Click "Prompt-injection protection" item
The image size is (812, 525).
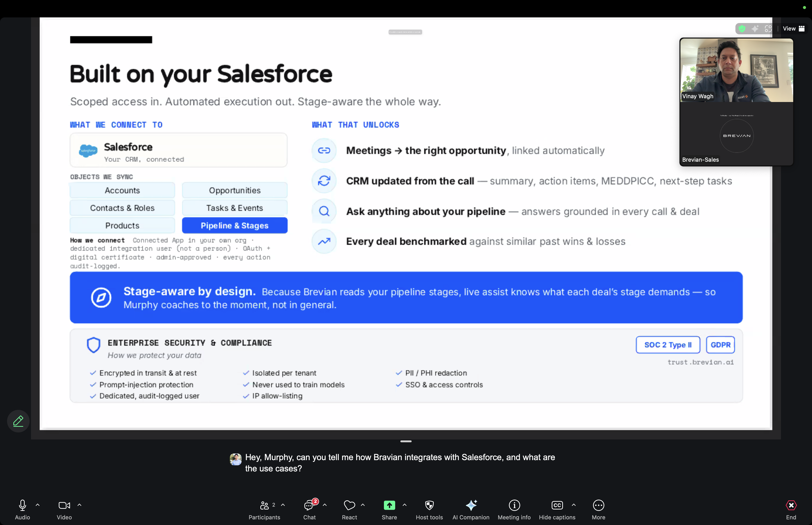(x=146, y=384)
